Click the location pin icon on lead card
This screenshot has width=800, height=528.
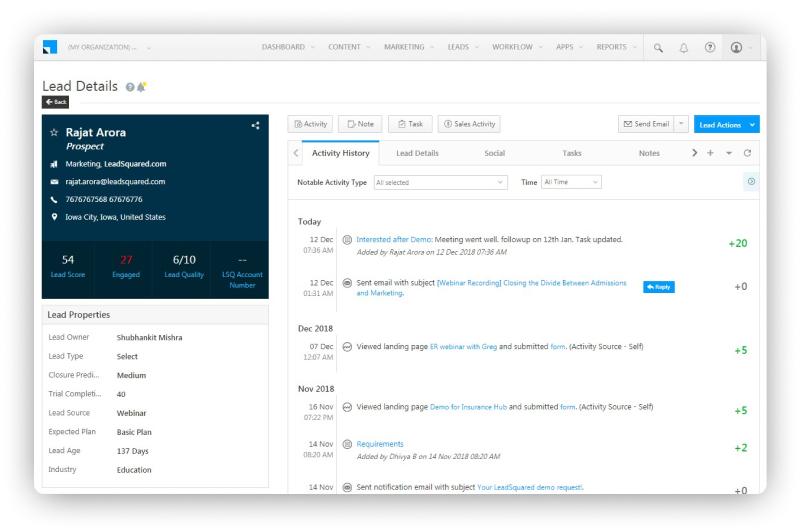pyautogui.click(x=54, y=217)
